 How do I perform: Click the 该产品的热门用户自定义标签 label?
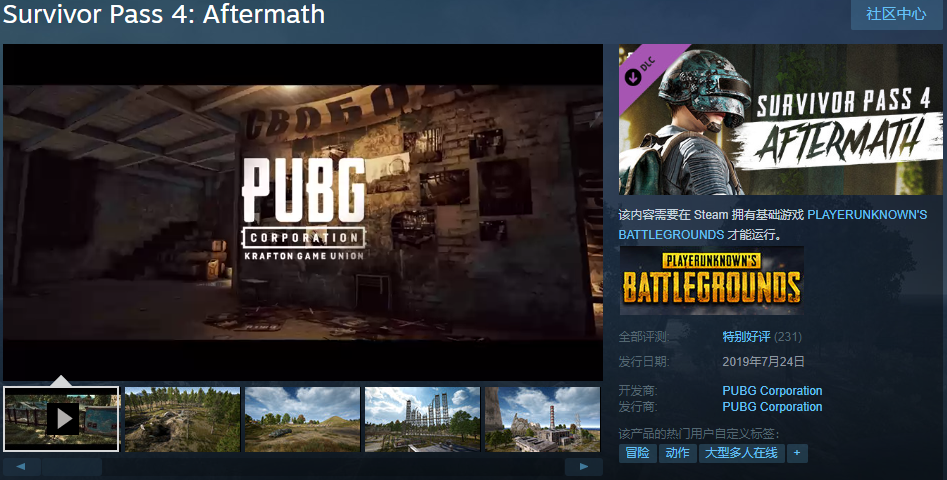point(699,434)
